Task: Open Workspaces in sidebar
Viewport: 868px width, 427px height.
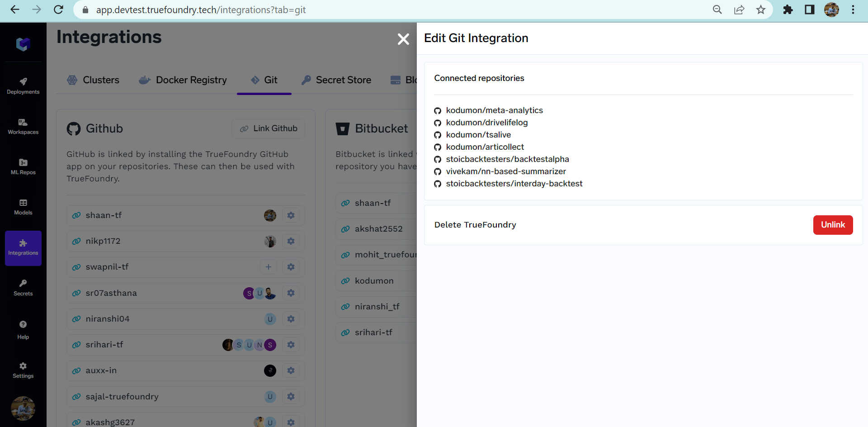Action: pos(23,127)
